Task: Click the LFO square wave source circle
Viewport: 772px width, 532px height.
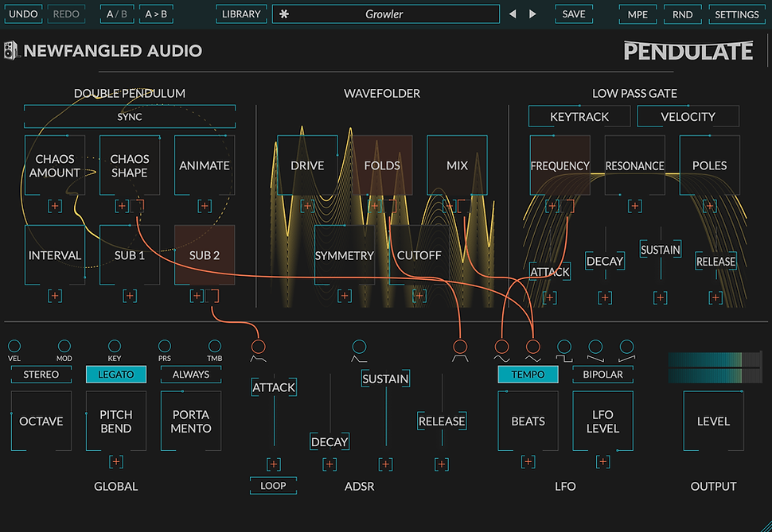Action: pyautogui.click(x=564, y=347)
